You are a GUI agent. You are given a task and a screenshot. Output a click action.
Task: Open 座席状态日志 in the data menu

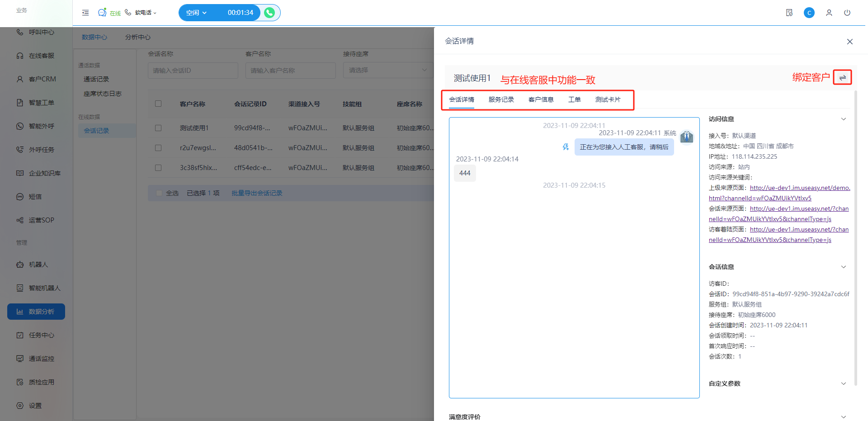pyautogui.click(x=103, y=94)
